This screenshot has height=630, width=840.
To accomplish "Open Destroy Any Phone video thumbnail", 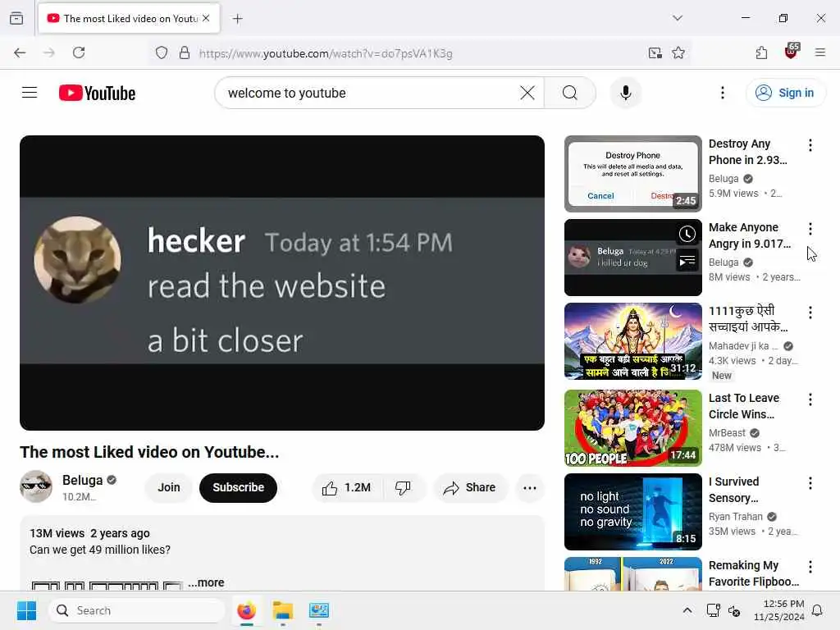I will coord(632,174).
